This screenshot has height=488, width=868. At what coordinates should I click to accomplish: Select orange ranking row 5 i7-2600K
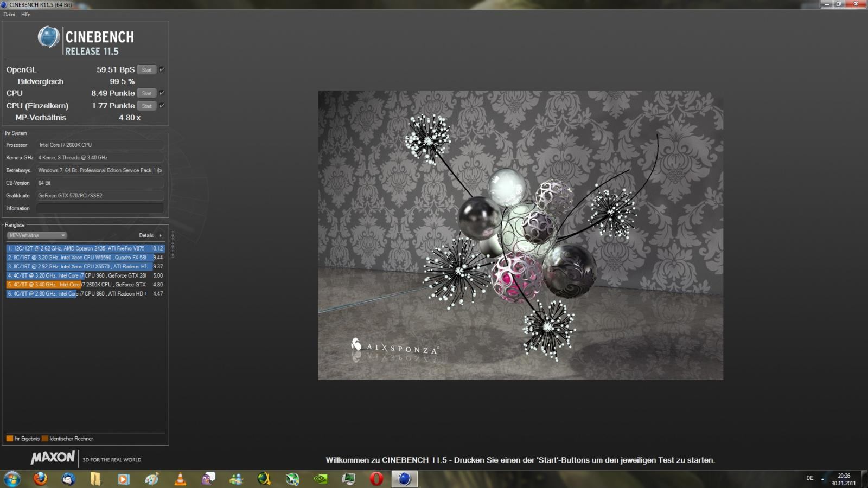click(x=85, y=285)
